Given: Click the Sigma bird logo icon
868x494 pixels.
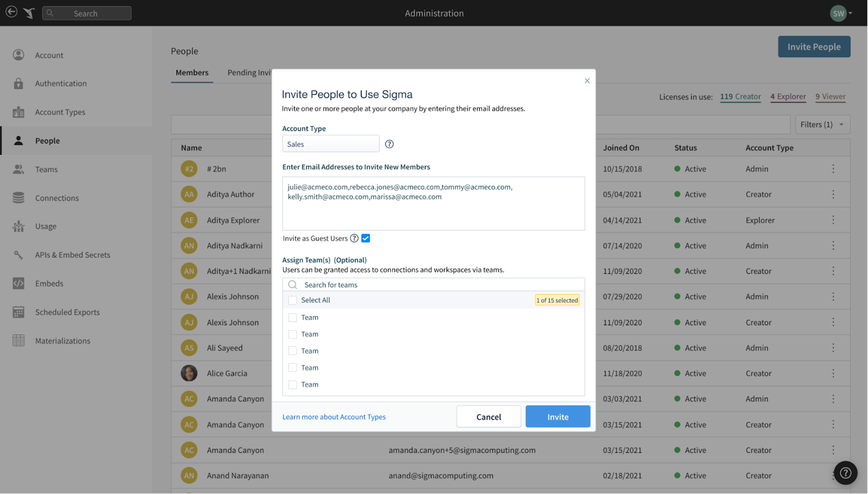Looking at the screenshot, I should [x=29, y=13].
